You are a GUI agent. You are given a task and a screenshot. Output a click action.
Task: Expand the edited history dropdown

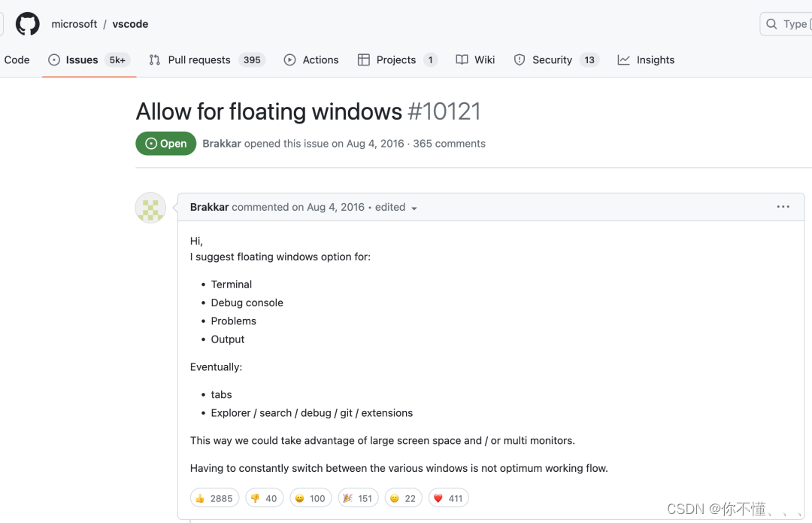[396, 208]
